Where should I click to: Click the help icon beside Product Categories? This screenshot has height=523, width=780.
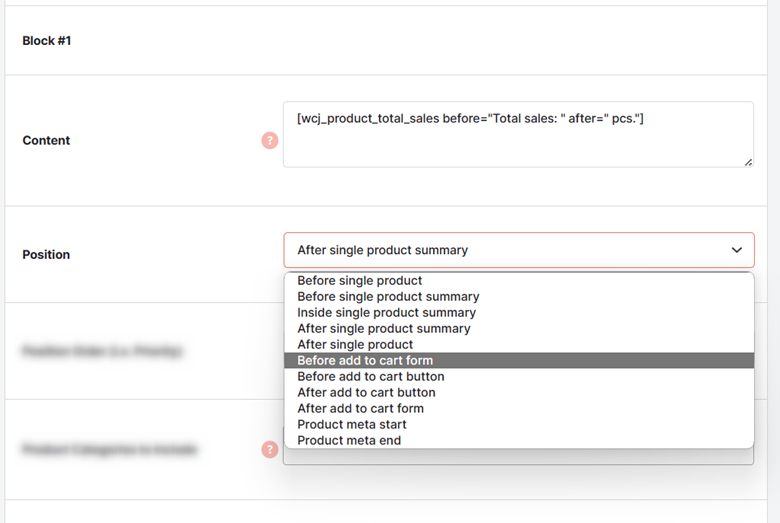coord(270,449)
